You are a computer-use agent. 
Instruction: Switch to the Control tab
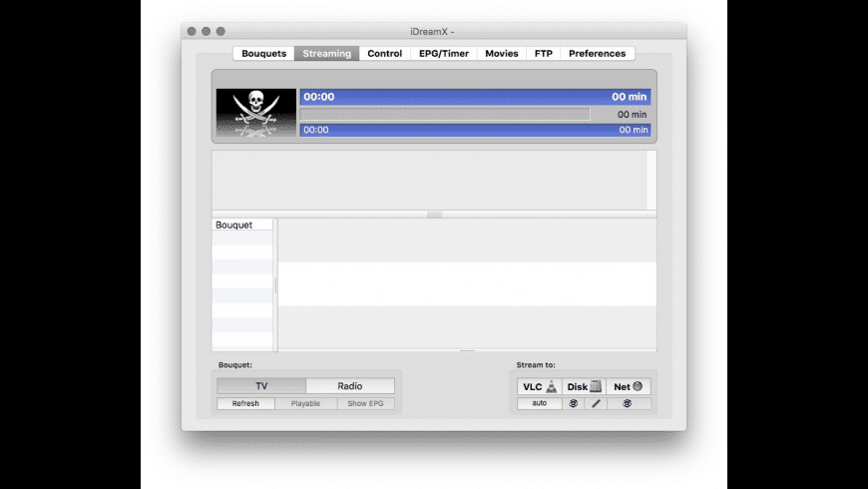pos(385,53)
